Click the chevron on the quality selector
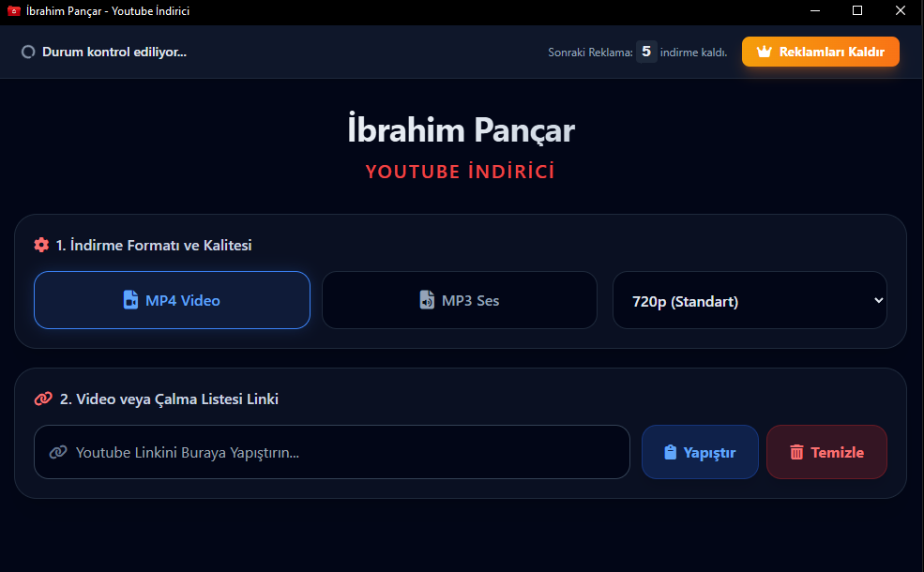This screenshot has width=924, height=572. 877,300
